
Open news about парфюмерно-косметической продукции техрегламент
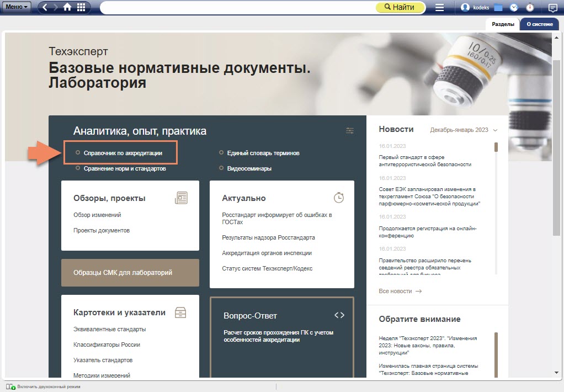429,197
